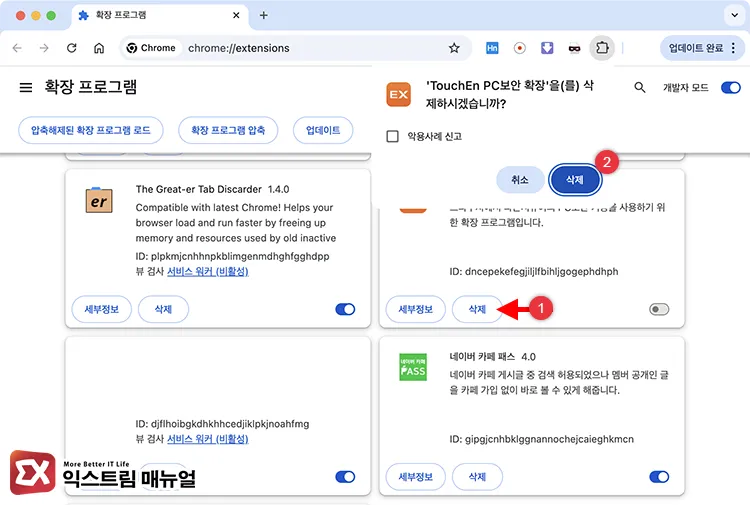The height and width of the screenshot is (505, 750).
Task: Bookmark this page with the star icon
Action: click(x=454, y=48)
